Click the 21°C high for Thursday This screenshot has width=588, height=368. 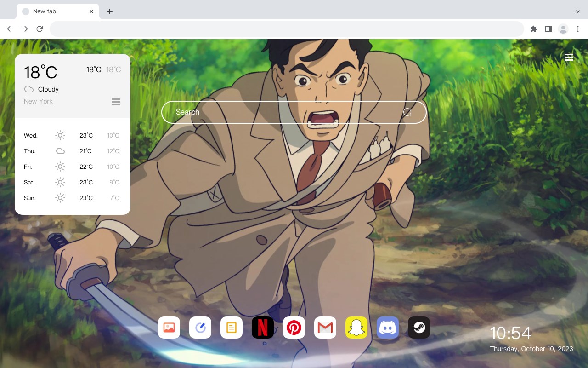pyautogui.click(x=85, y=151)
